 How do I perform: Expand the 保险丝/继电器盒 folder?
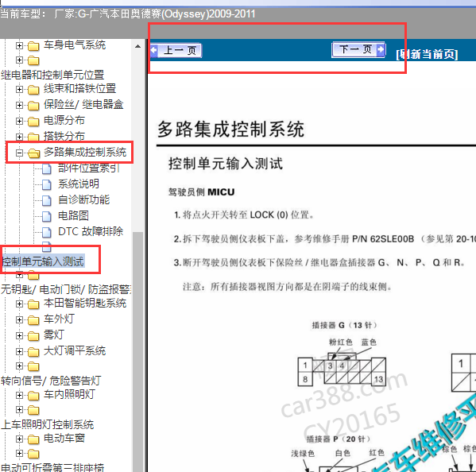pyautogui.click(x=19, y=105)
